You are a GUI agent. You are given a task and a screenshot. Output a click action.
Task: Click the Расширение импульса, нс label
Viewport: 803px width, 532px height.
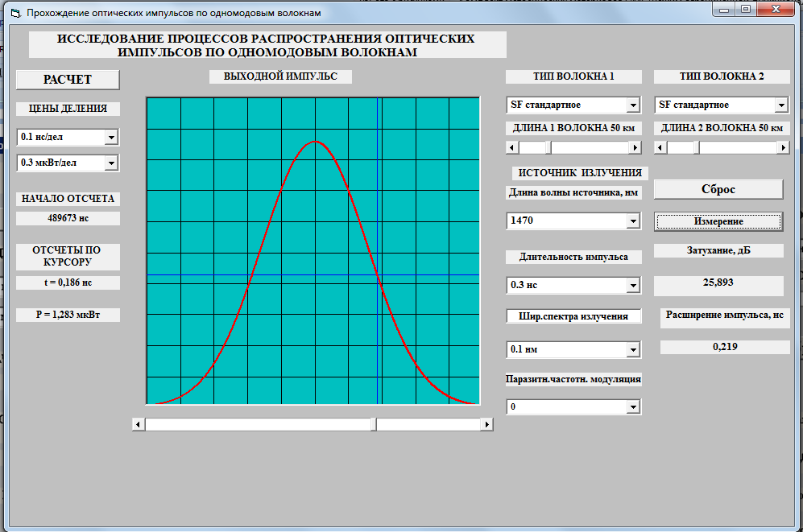click(x=725, y=318)
